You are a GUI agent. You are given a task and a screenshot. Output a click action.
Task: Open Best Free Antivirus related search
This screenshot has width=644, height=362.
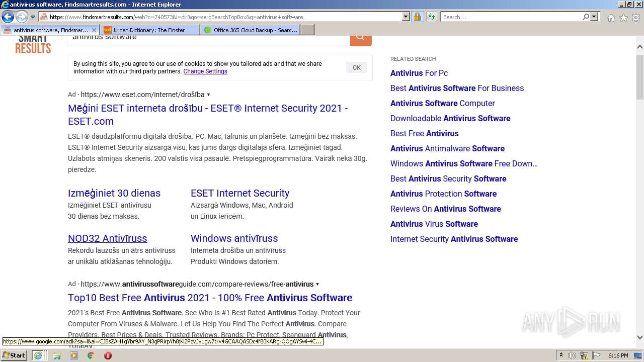coord(425,133)
